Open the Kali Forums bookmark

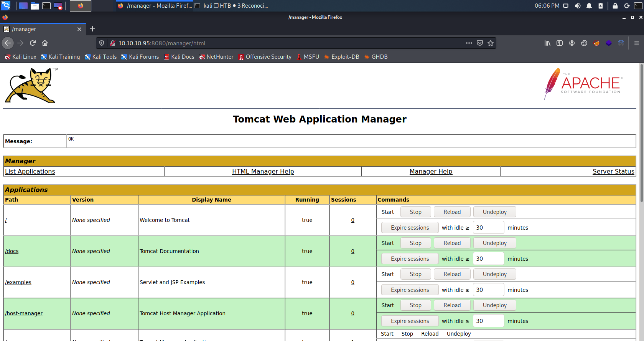point(140,57)
